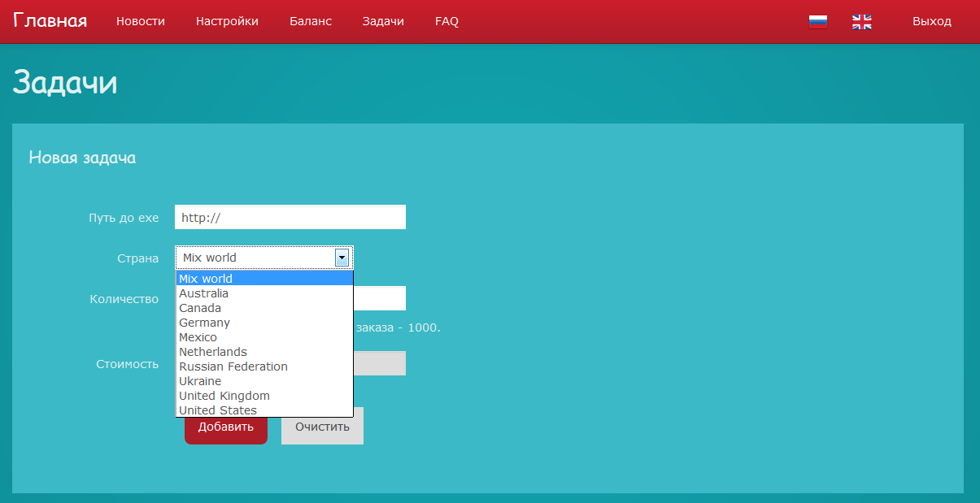The height and width of the screenshot is (503, 980).
Task: Click the grey Стоимость field
Action: pos(380,363)
